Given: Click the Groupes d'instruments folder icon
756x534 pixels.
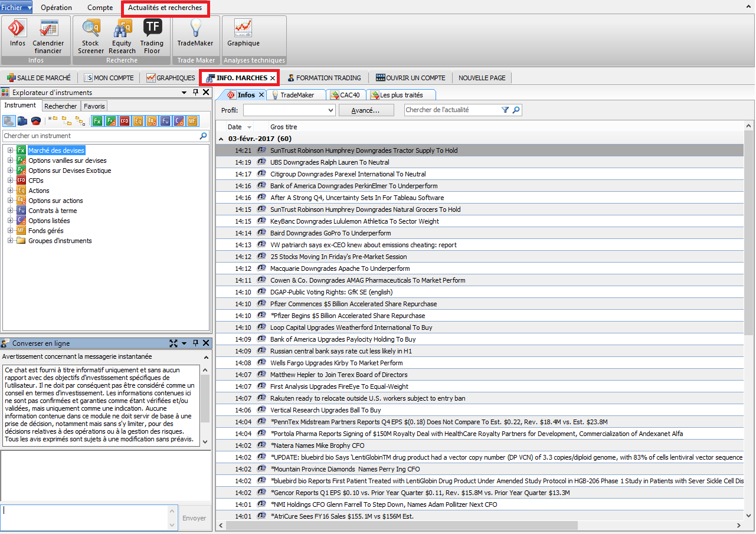Looking at the screenshot, I should [21, 241].
